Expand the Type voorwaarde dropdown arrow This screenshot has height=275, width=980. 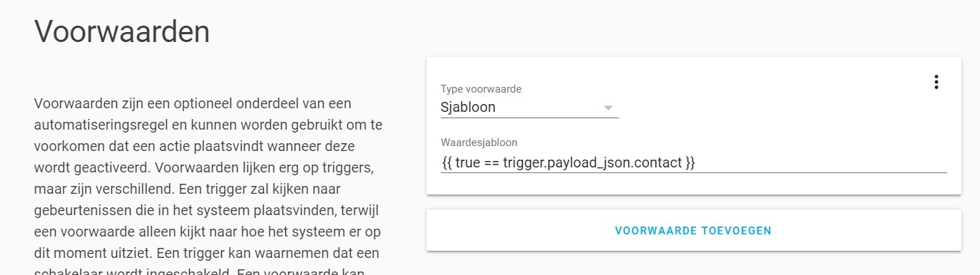coord(608,108)
